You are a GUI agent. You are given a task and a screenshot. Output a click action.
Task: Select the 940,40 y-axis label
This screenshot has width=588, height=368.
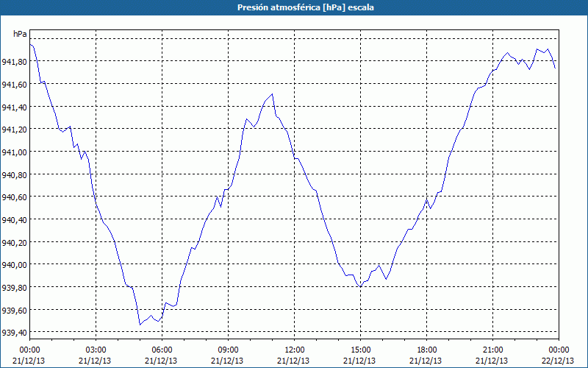(x=14, y=220)
